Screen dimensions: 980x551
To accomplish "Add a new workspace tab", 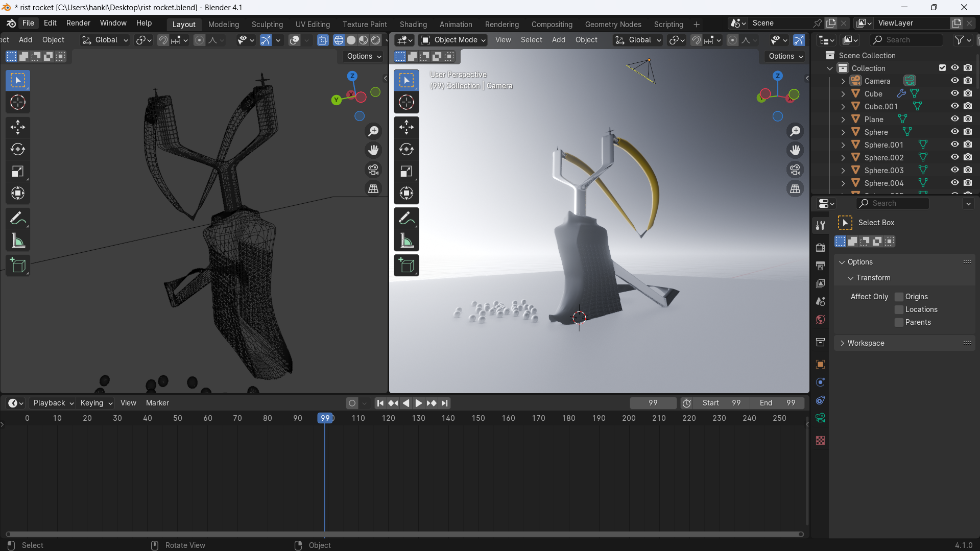I will (x=696, y=24).
